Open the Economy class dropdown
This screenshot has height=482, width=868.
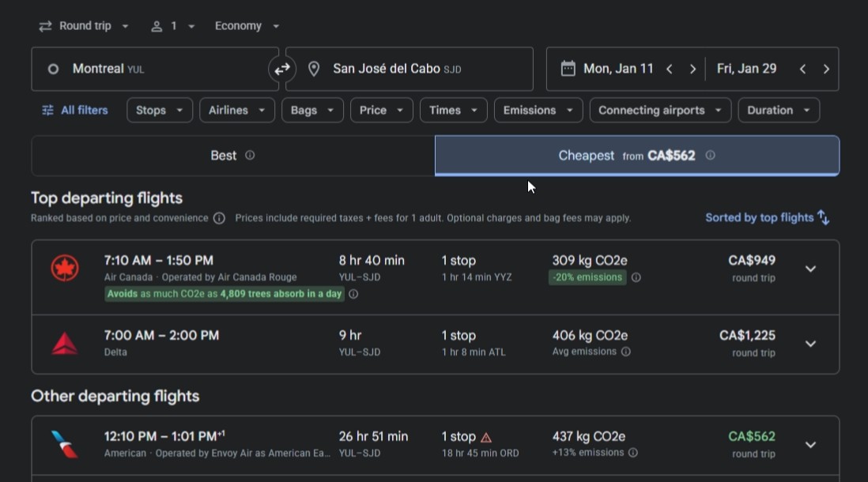pos(247,26)
